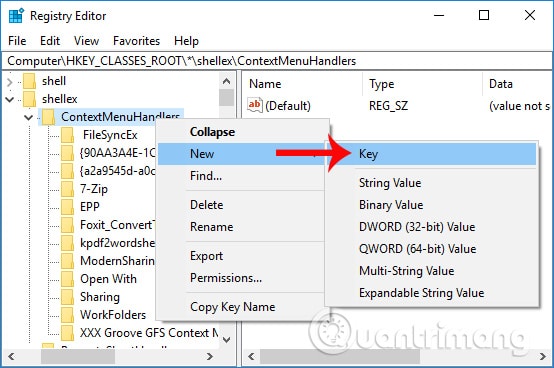Click the REG_SZ type cell
The width and height of the screenshot is (554, 368).
(388, 106)
